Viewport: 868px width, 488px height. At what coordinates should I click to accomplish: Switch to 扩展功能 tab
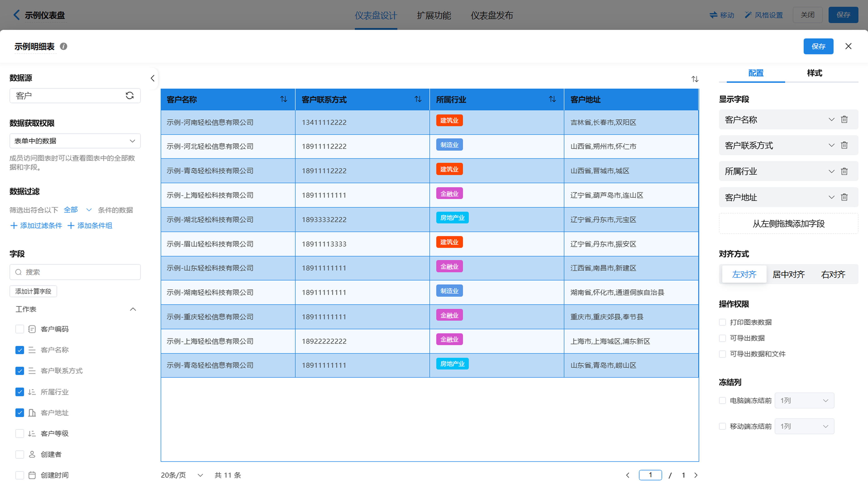pyautogui.click(x=434, y=15)
